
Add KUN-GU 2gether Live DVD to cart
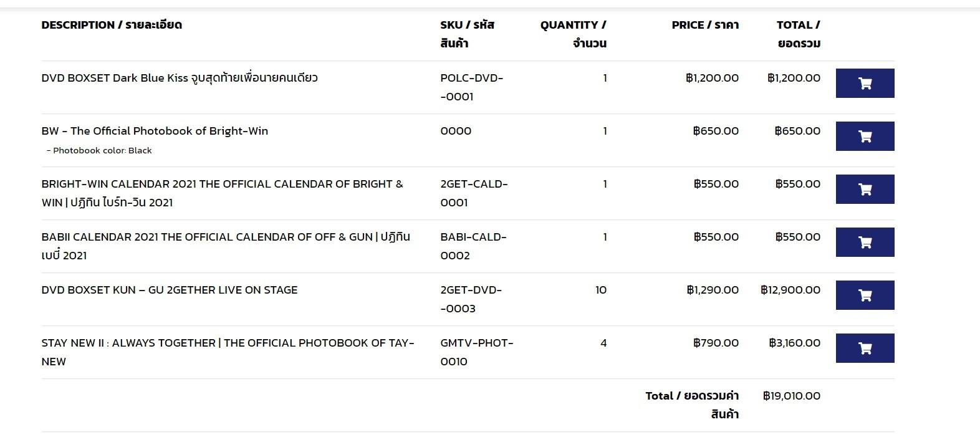[865, 295]
